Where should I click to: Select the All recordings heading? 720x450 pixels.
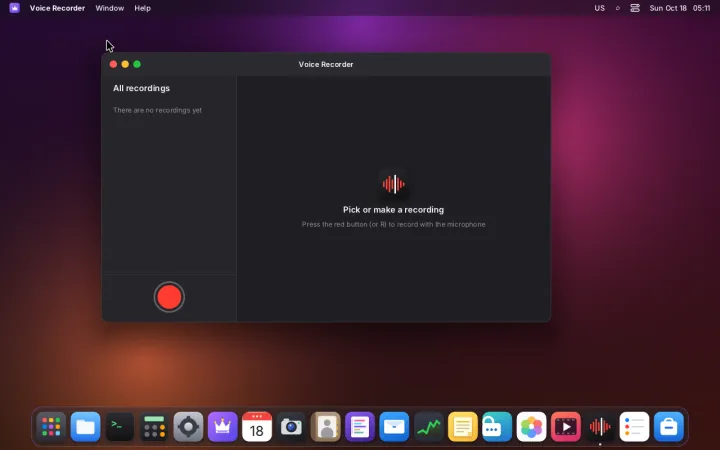coord(141,88)
